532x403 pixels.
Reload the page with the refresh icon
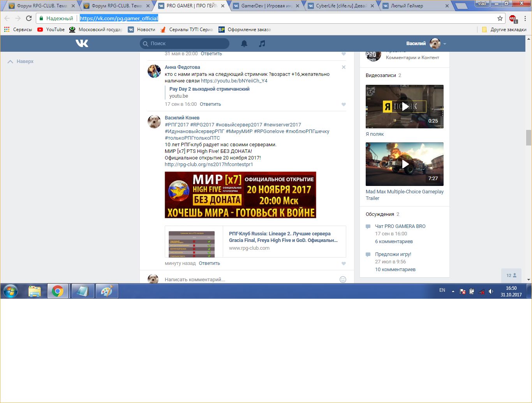(x=29, y=18)
